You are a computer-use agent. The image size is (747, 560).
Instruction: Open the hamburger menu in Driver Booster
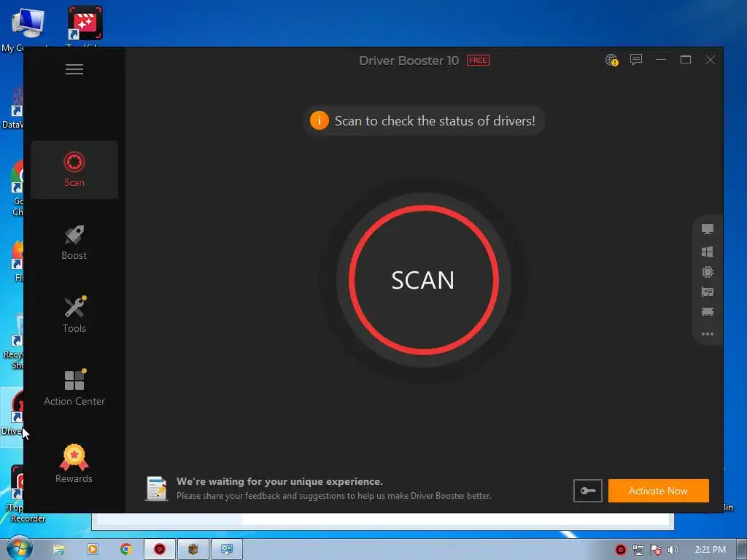[x=74, y=69]
